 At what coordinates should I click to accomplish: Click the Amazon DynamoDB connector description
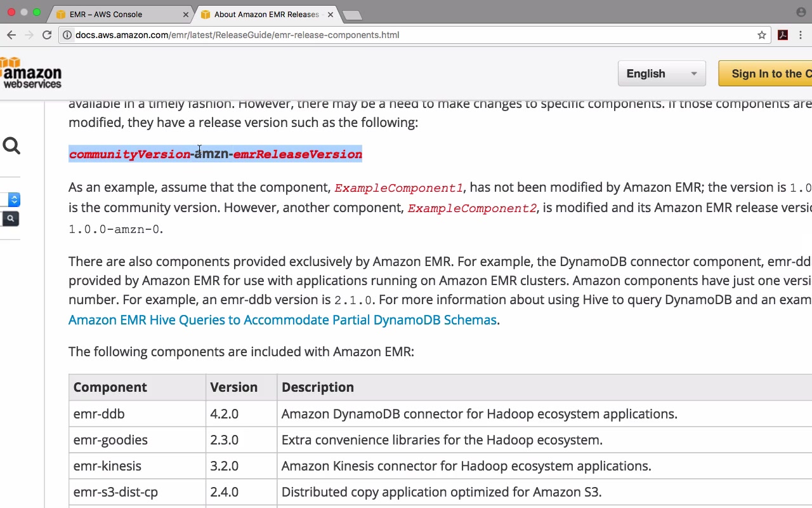pyautogui.click(x=480, y=414)
